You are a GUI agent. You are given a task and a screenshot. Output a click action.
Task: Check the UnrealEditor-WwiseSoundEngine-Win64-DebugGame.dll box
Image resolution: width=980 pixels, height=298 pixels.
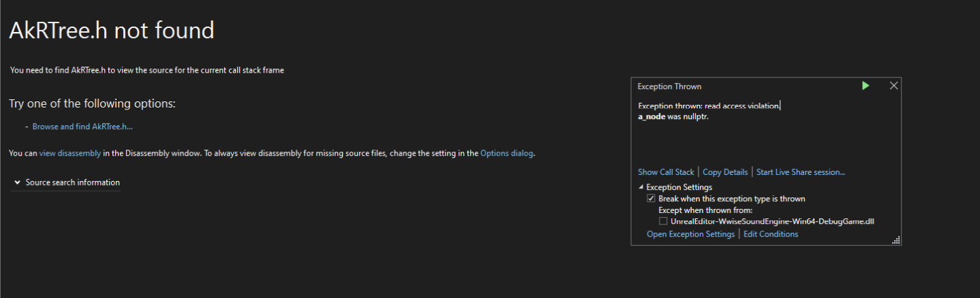coord(663,221)
